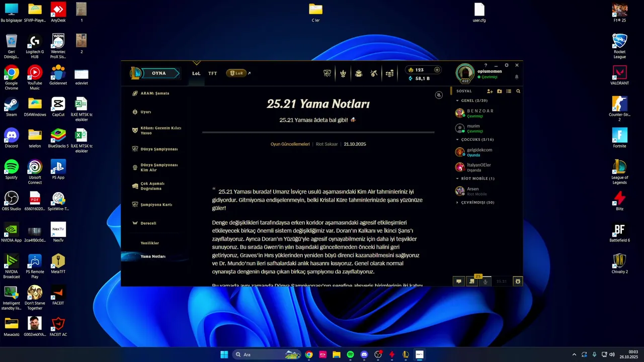Open the Store coins icon
This screenshot has width=644, height=362.
[x=389, y=73]
